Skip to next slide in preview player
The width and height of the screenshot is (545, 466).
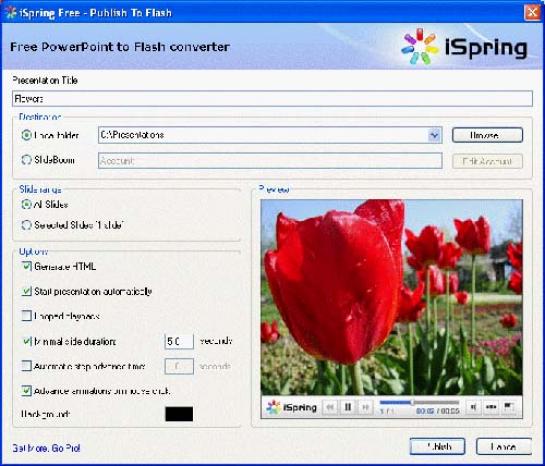(x=365, y=407)
